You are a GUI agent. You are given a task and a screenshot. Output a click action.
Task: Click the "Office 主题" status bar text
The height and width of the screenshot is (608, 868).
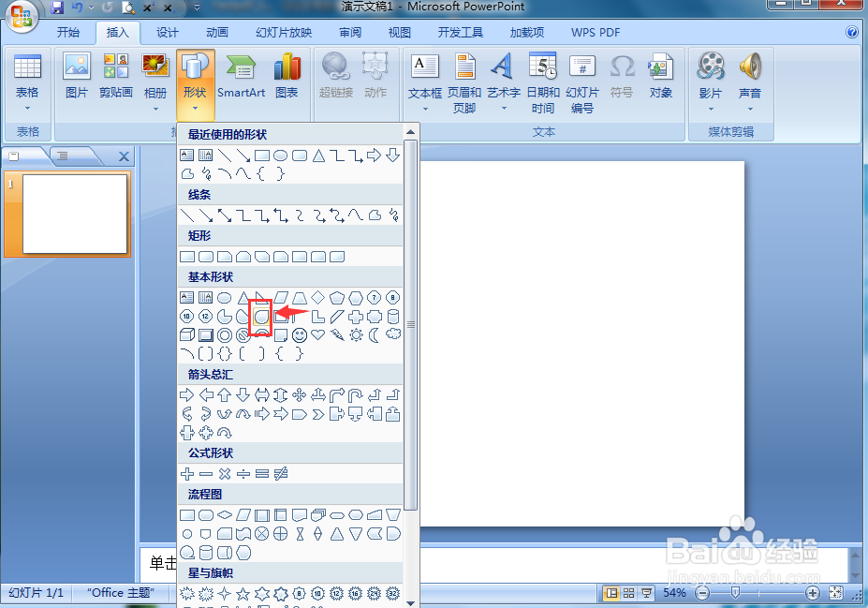(121, 592)
